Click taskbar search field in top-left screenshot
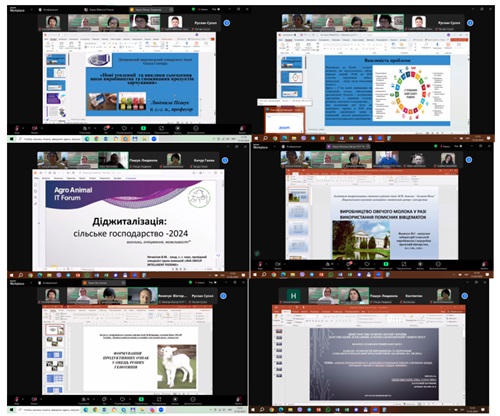The image size is (500, 416). click(x=50, y=139)
